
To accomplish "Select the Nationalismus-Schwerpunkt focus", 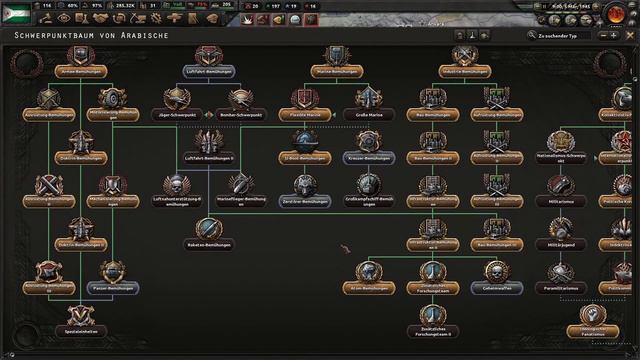I will coord(561,158).
